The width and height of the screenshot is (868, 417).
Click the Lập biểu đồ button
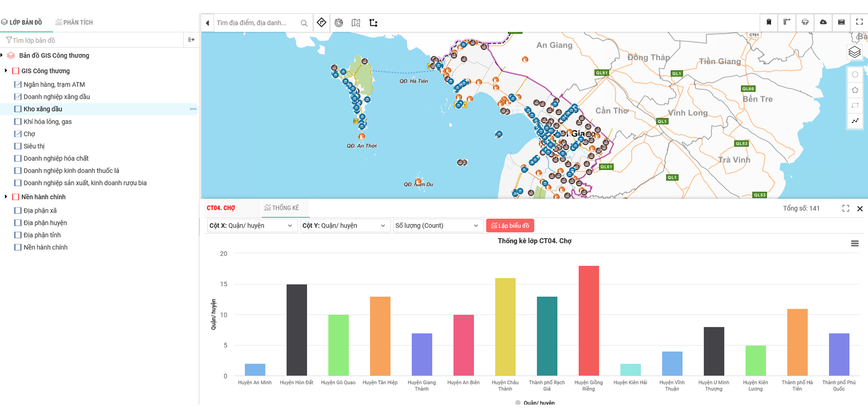click(x=510, y=225)
